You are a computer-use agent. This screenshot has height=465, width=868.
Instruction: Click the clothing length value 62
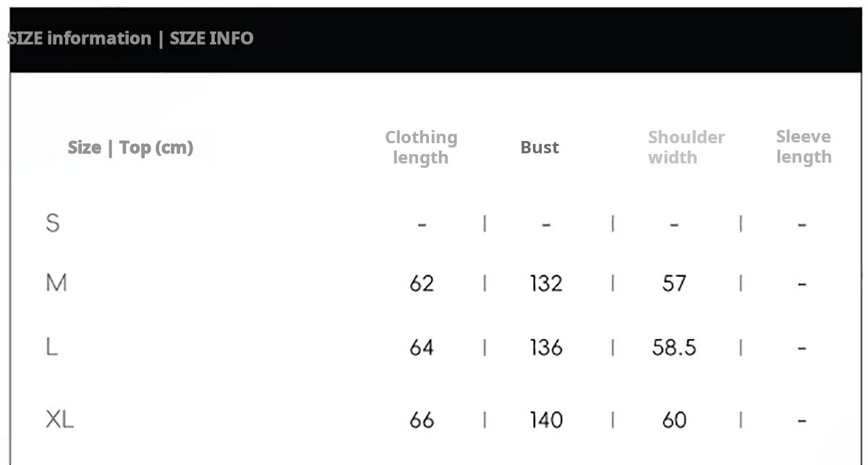click(x=422, y=283)
